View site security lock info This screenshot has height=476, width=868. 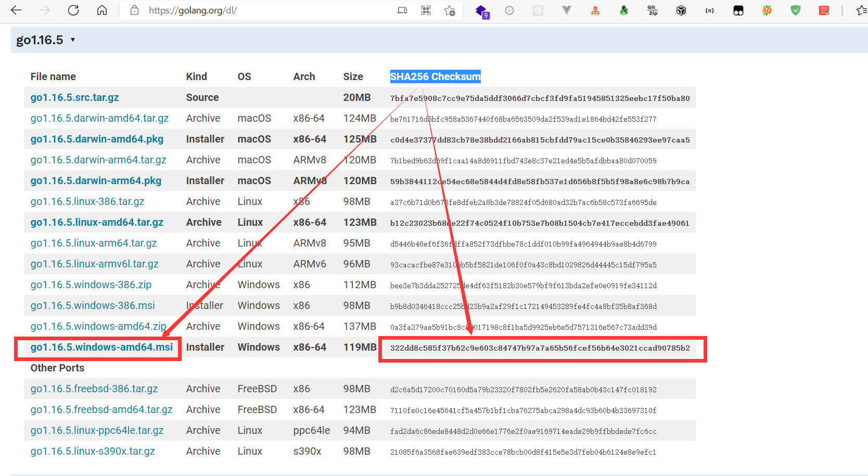(x=134, y=10)
